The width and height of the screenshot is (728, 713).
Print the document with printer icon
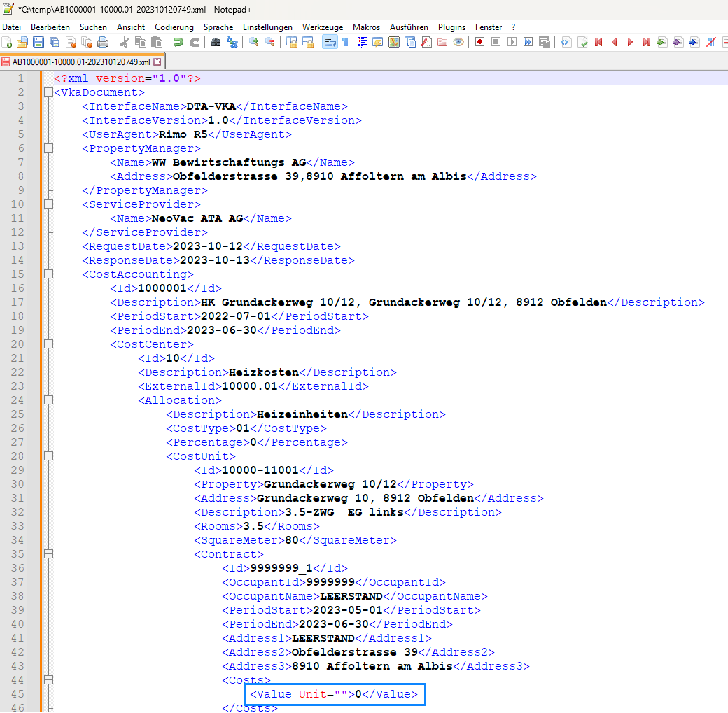pos(103,43)
